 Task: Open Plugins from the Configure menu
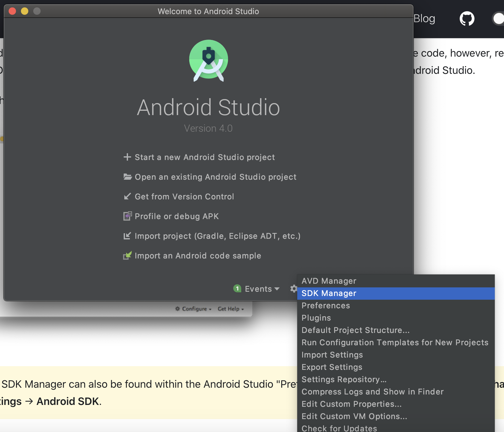click(x=396, y=318)
